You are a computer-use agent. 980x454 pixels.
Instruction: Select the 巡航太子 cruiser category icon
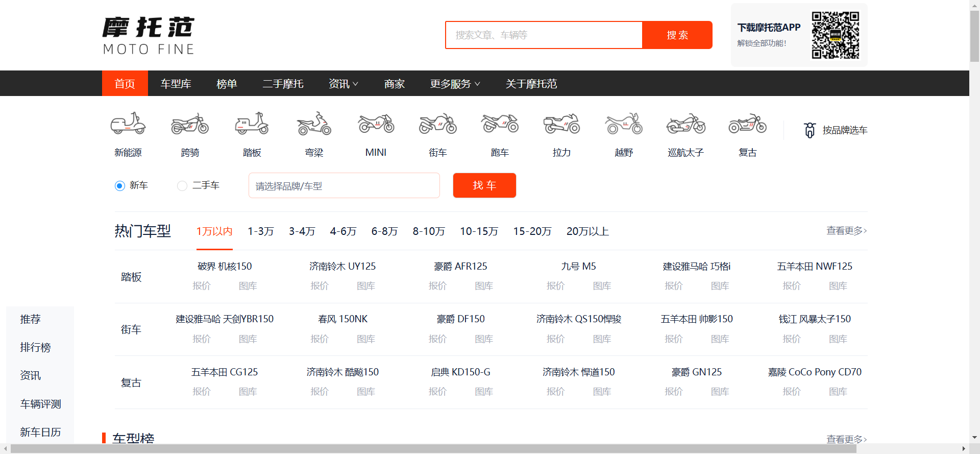click(686, 124)
